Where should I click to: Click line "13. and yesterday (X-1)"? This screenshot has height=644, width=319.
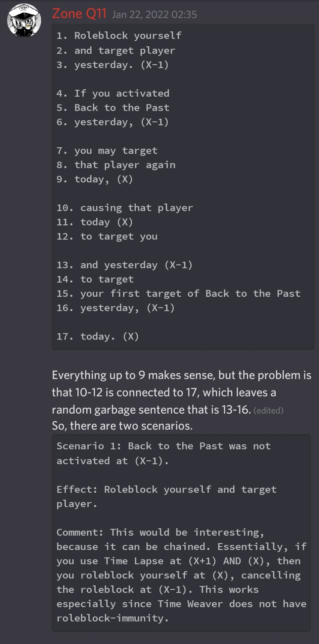pos(124,265)
